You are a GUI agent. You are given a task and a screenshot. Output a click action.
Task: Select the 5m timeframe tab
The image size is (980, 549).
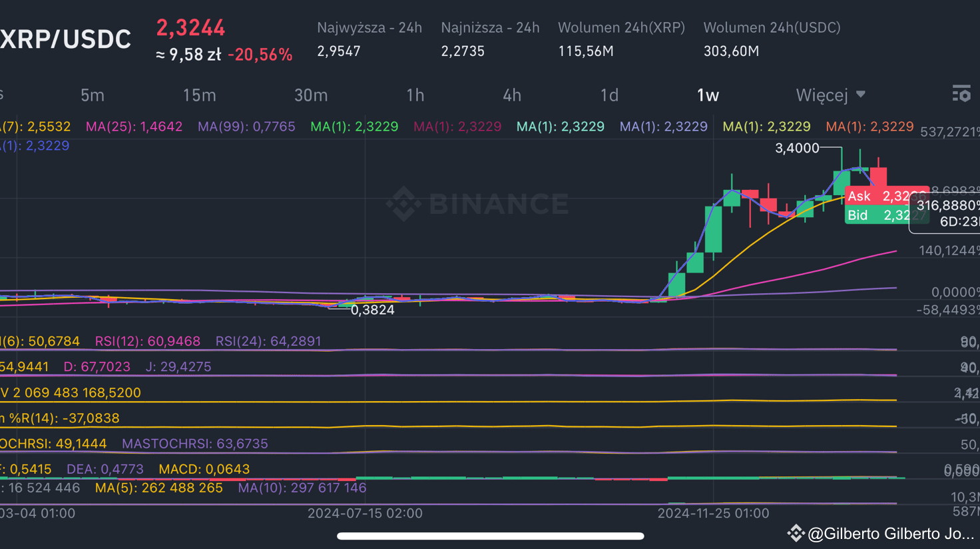coord(93,95)
